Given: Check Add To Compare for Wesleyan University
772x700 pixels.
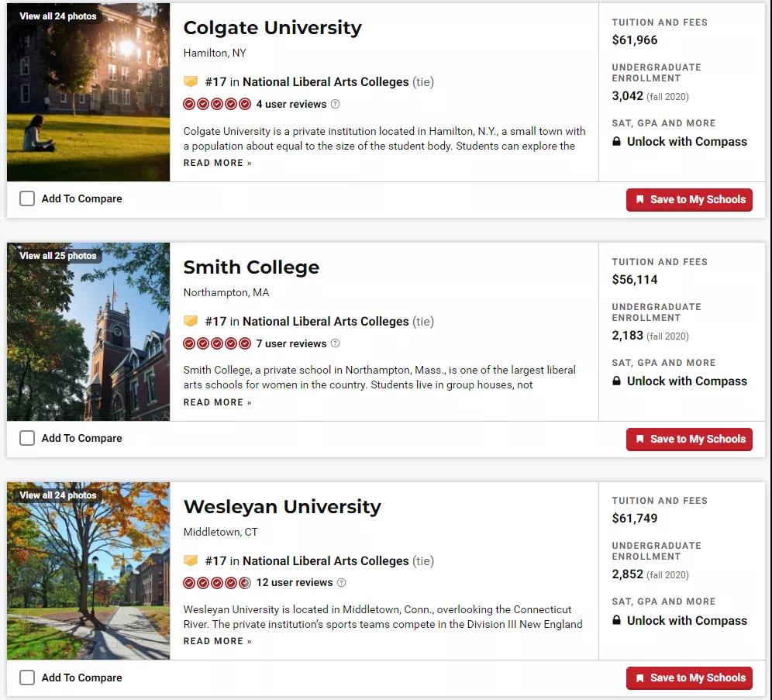Looking at the screenshot, I should click(x=27, y=678).
